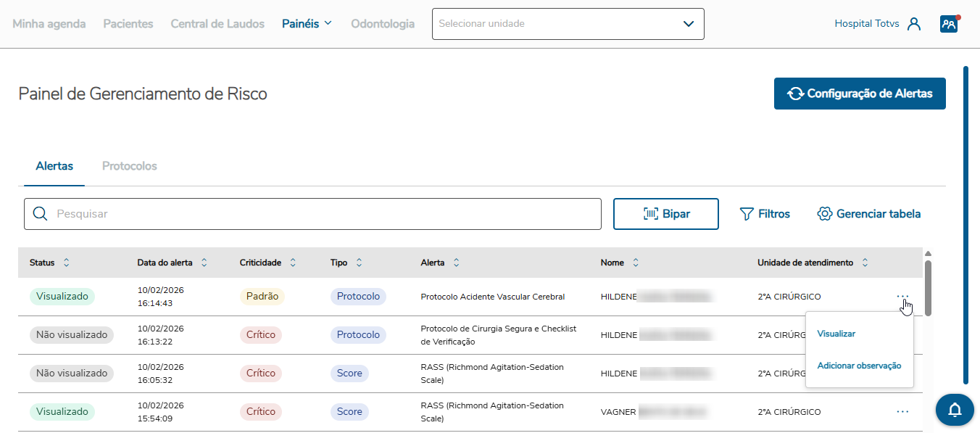980x433 pixels.
Task: Expand the Painéis navigation menu
Action: tap(307, 24)
